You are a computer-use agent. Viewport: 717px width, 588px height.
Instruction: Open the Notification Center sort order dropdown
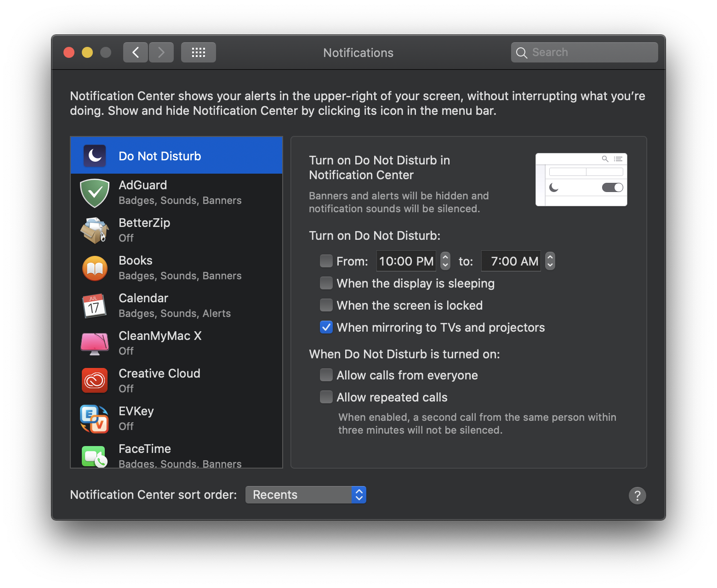click(x=306, y=495)
